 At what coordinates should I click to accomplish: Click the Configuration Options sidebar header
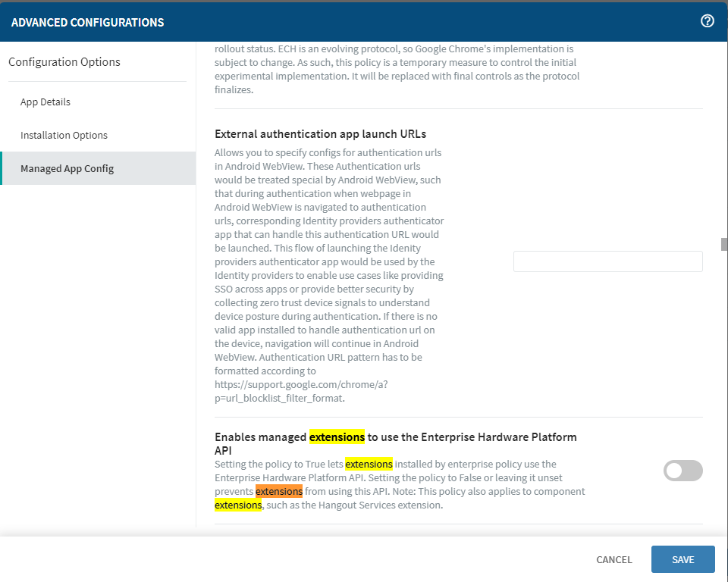tap(64, 62)
